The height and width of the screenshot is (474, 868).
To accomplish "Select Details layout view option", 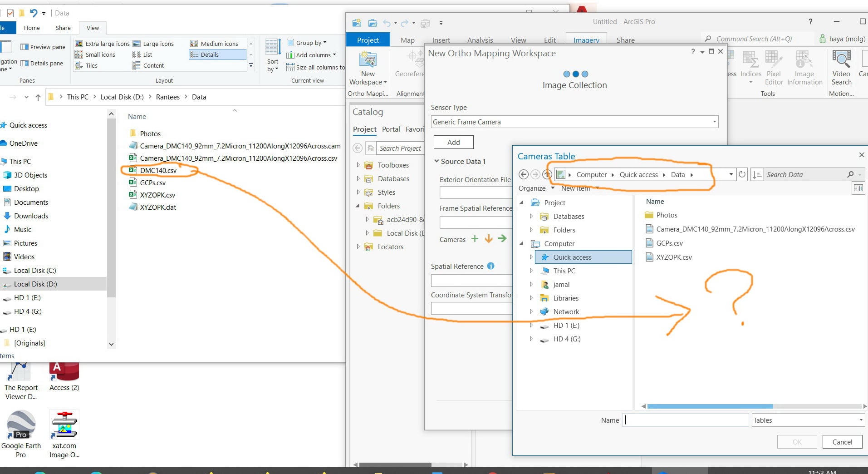I will (x=217, y=54).
